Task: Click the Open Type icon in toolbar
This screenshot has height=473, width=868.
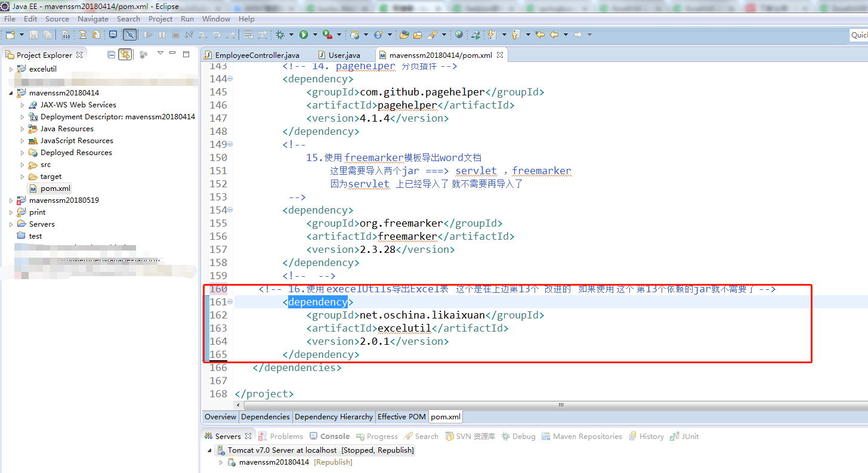Action: point(404,35)
